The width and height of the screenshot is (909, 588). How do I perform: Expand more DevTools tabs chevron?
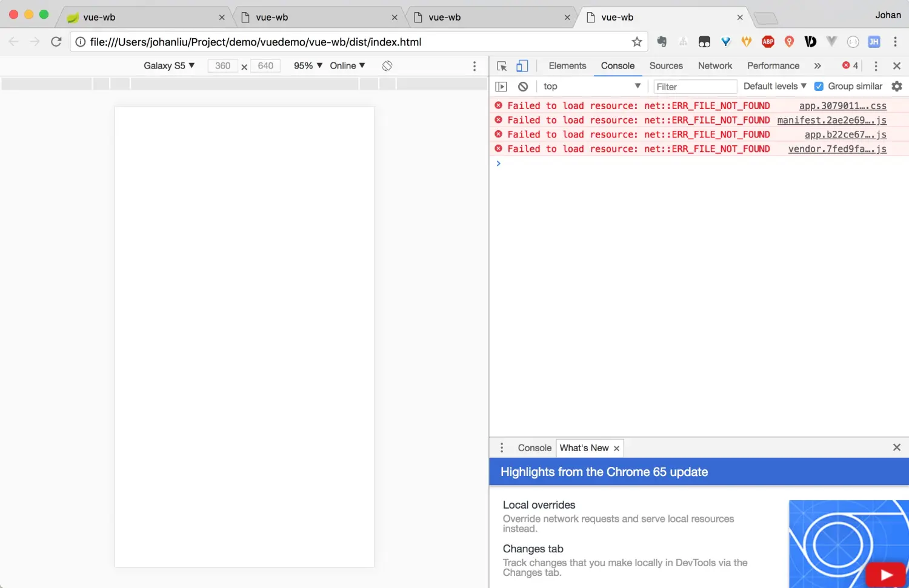point(817,65)
